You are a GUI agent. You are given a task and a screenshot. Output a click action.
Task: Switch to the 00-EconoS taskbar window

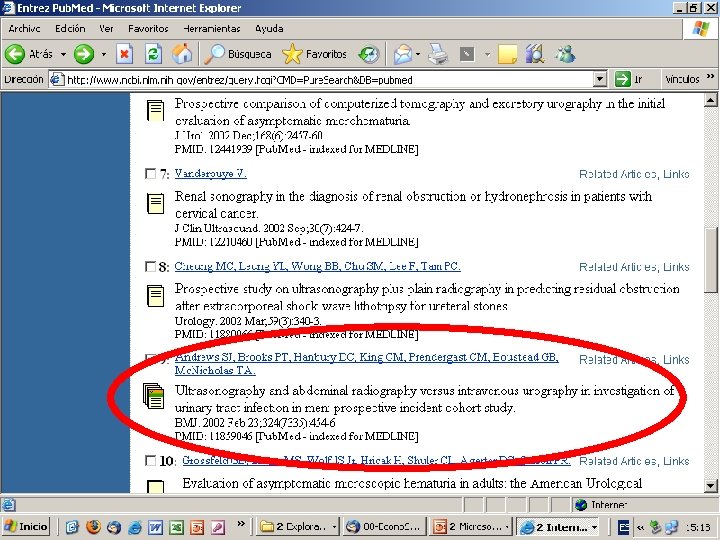384,527
